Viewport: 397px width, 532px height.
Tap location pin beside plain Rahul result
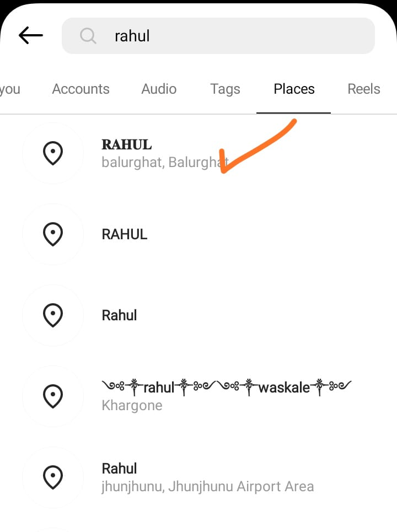(53, 315)
